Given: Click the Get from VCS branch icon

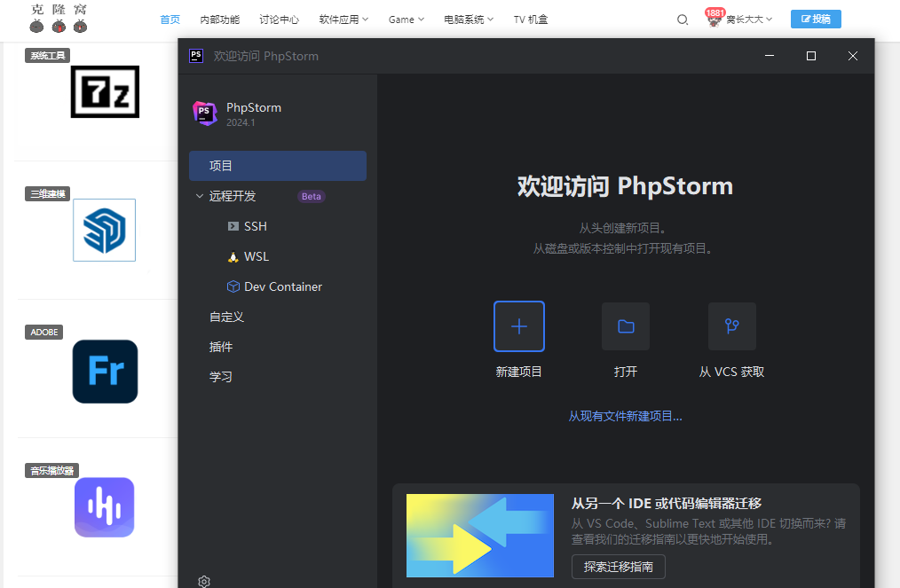Looking at the screenshot, I should [732, 326].
